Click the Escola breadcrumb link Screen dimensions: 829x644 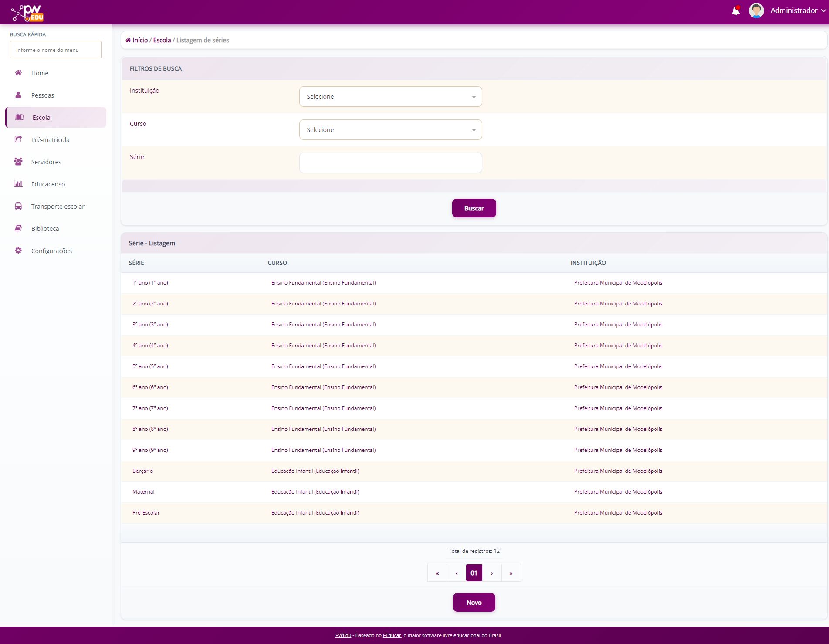pos(162,40)
